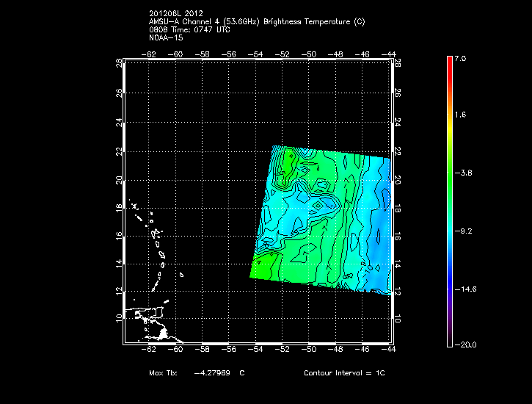
Task: Click the -62 longitude label on the bottom axis
Action: click(x=150, y=350)
